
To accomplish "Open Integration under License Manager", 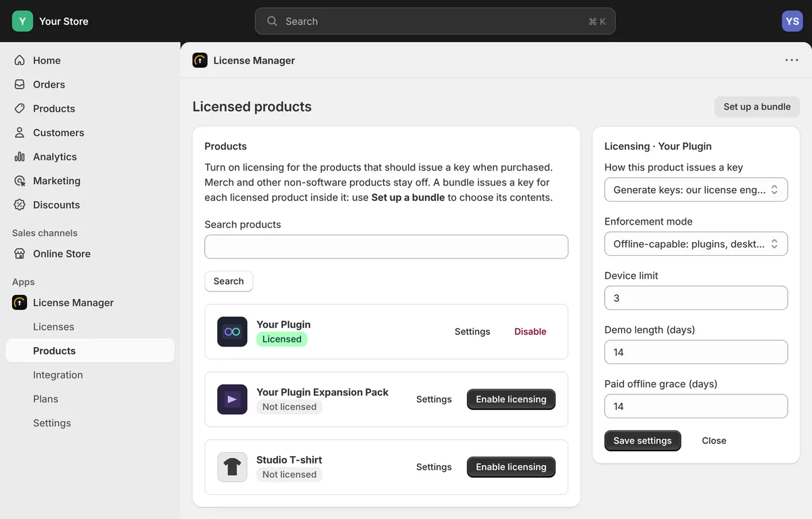I will pos(90,375).
